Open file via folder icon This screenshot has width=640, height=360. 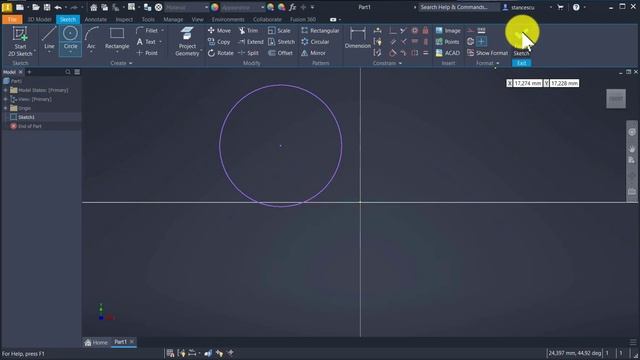36,7
